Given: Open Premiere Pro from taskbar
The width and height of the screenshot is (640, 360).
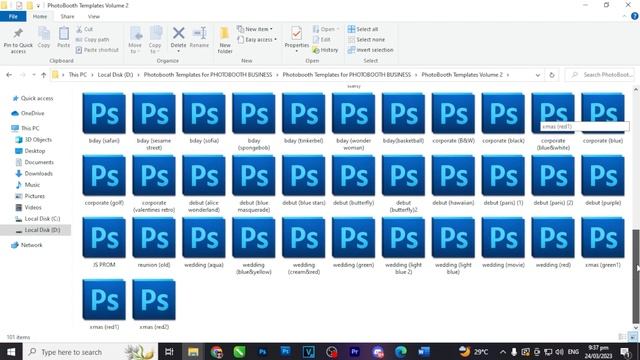Looking at the screenshot, I should coord(354,352).
